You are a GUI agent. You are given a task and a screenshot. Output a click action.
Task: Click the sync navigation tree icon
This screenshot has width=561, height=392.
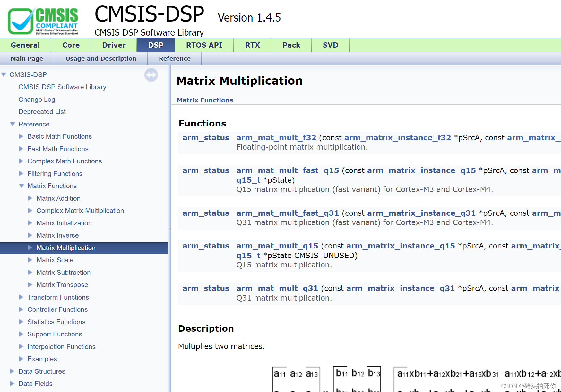point(151,75)
